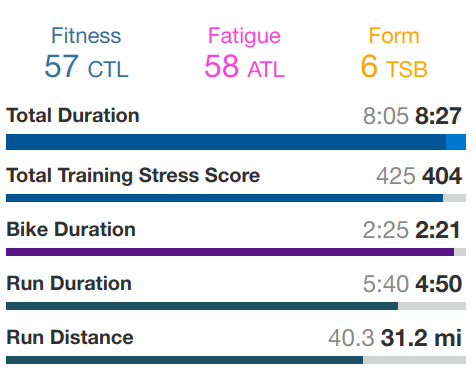Click the Bike Duration label
The height and width of the screenshot is (374, 476).
[x=71, y=229]
